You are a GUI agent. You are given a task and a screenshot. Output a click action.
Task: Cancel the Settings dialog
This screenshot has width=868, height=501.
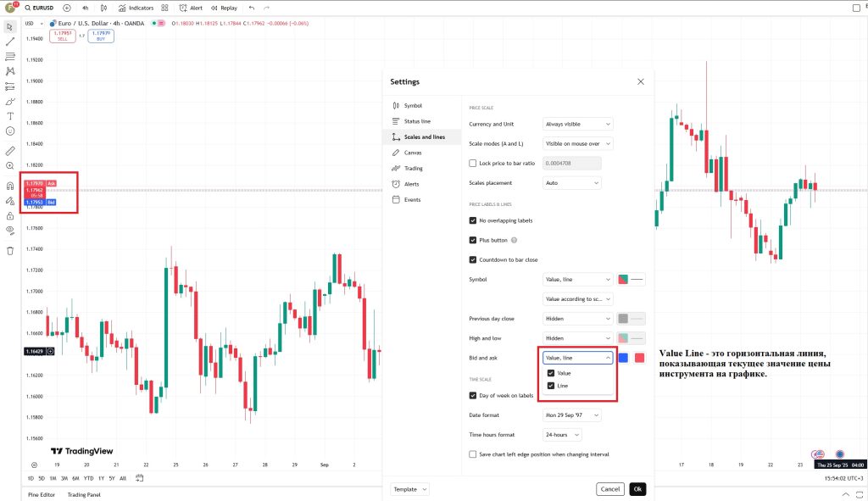[610, 489]
